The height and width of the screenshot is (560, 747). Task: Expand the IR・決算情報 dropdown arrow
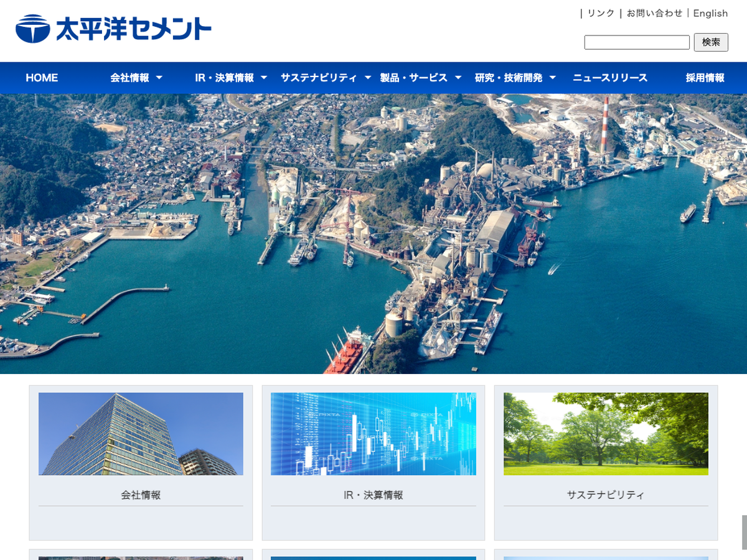(264, 78)
